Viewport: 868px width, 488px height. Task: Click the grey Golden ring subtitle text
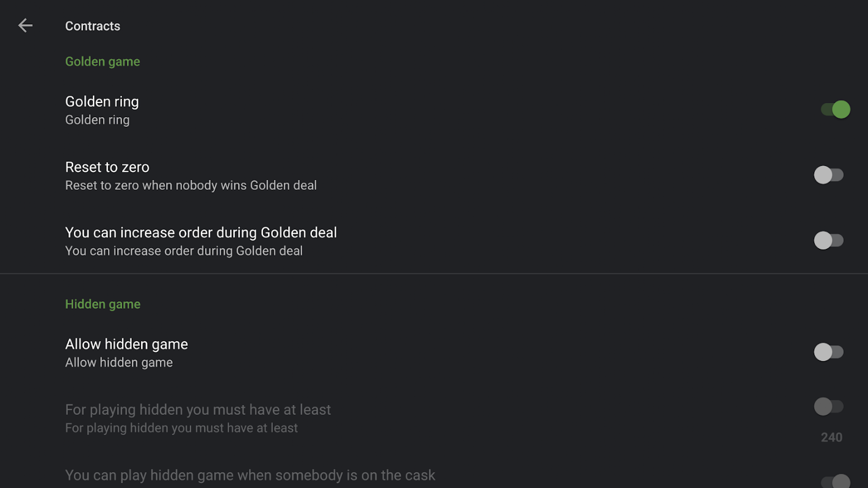[98, 120]
